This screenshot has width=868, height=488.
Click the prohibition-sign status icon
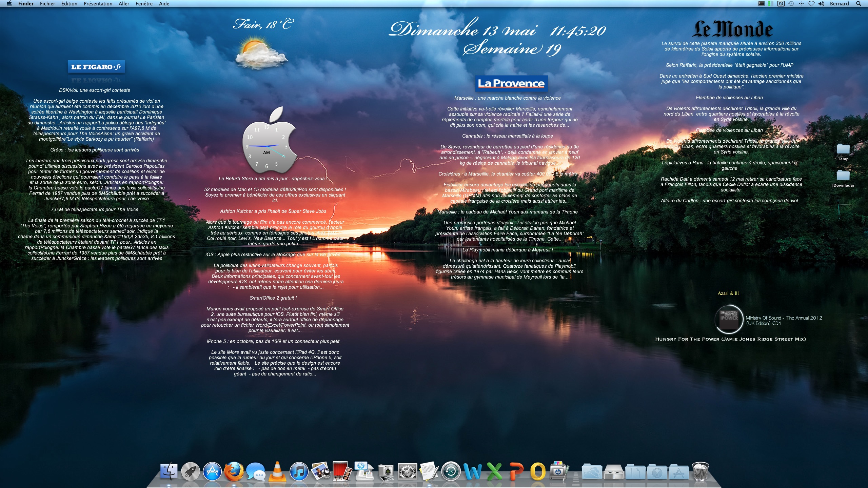click(781, 4)
